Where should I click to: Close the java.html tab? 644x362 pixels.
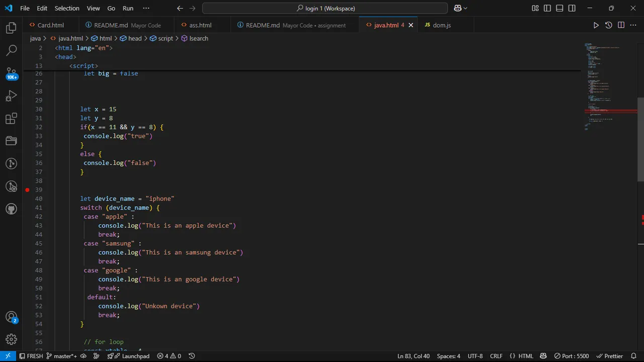tap(411, 25)
